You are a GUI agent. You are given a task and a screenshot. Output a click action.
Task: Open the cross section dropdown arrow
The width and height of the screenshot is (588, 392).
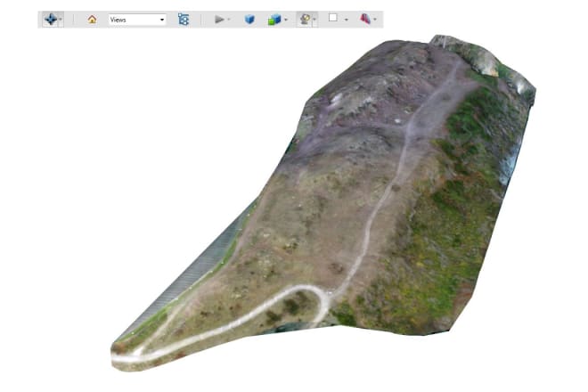tap(375, 20)
